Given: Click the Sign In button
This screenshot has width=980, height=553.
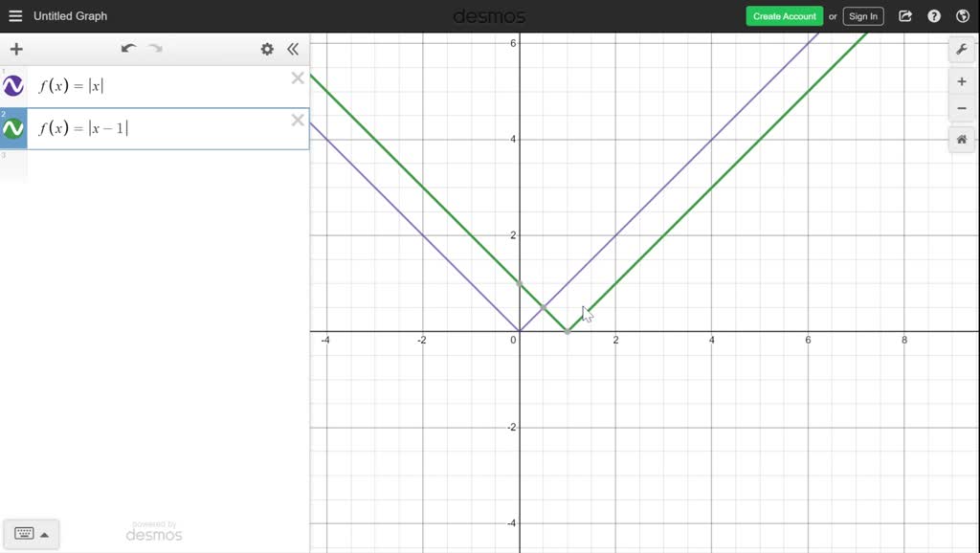Looking at the screenshot, I should click(x=863, y=16).
